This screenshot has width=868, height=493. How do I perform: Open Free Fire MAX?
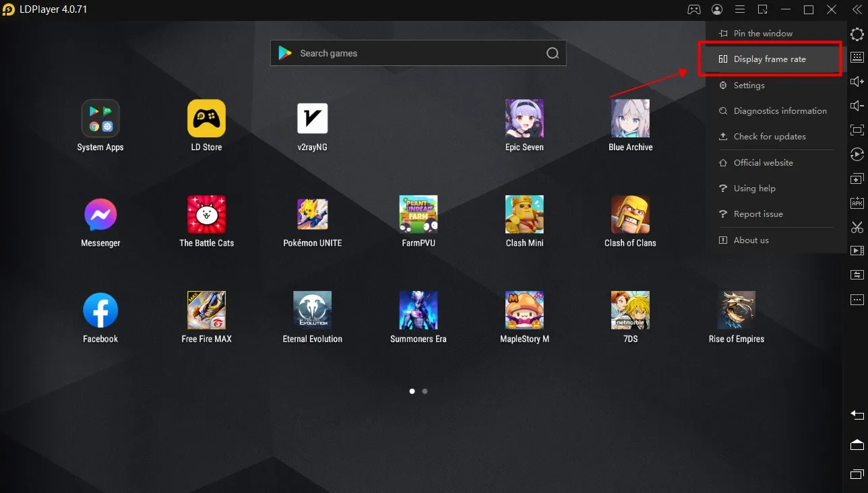[x=206, y=310]
